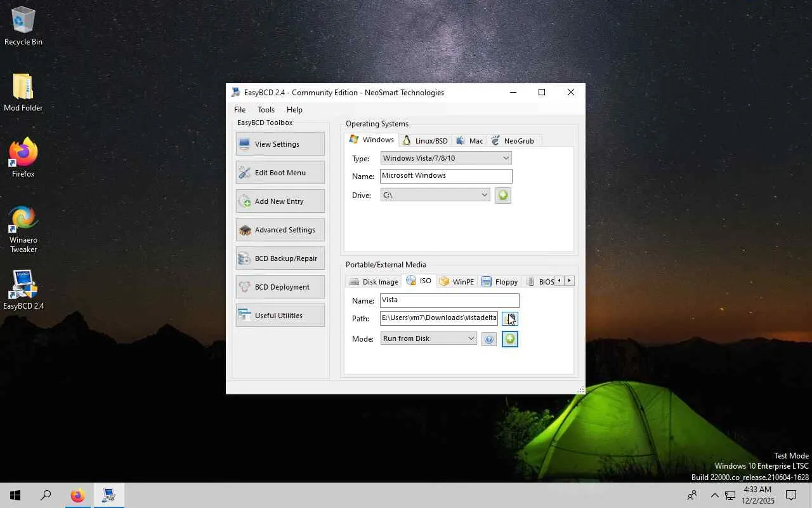Click the EasyBCD taskbar icon
Image resolution: width=812 pixels, height=508 pixels.
109,495
